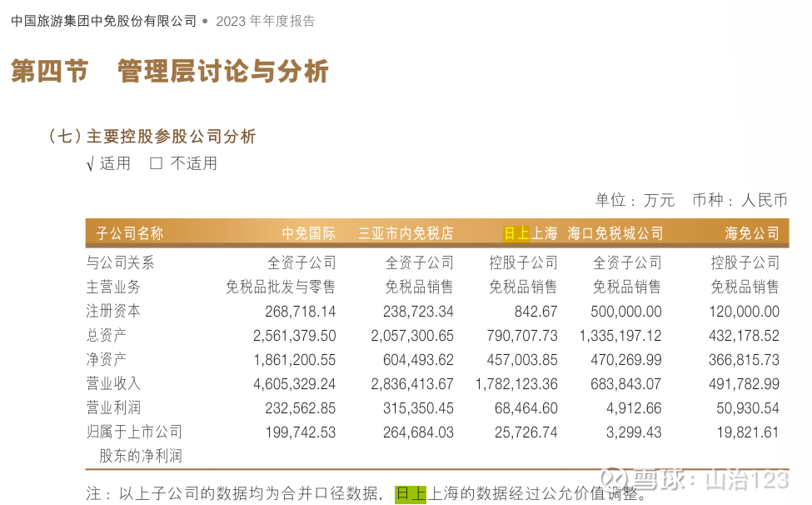The height and width of the screenshot is (505, 812).
Task: Click the 海免公司 column header
Action: [x=752, y=233]
